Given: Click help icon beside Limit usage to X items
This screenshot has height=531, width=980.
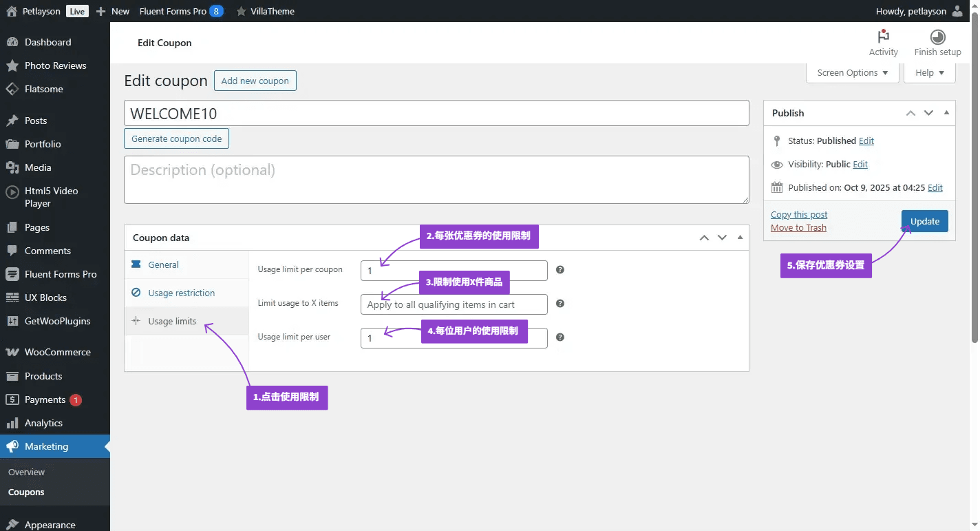Looking at the screenshot, I should click(x=560, y=304).
